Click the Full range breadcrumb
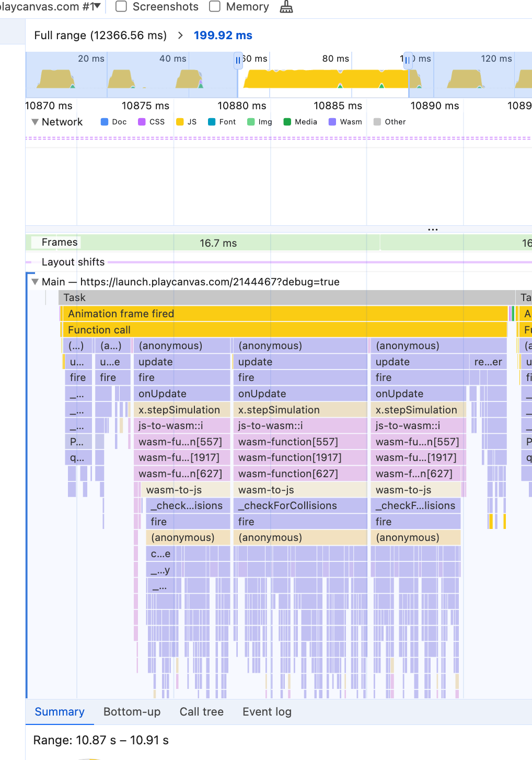This screenshot has height=760, width=532. tap(100, 36)
